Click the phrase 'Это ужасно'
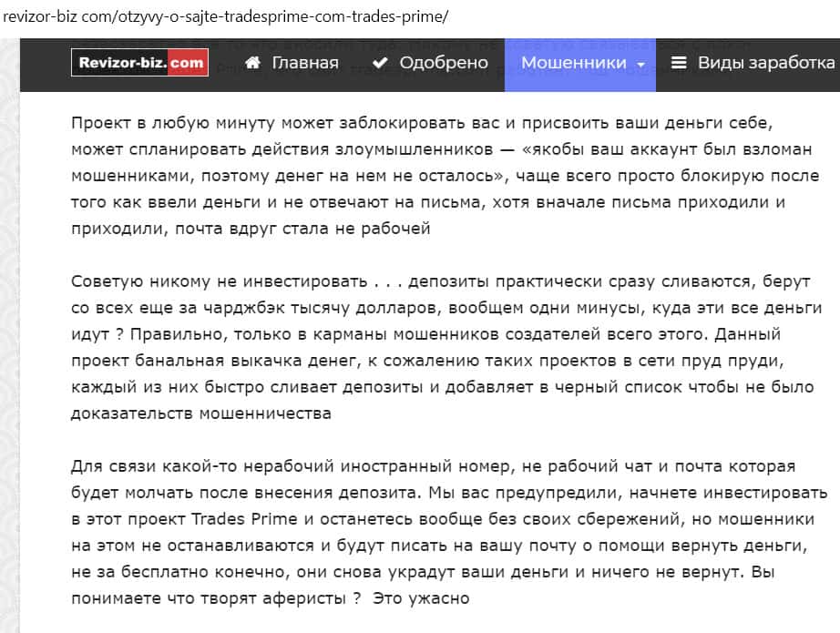The height and width of the screenshot is (633, 840). point(421,598)
